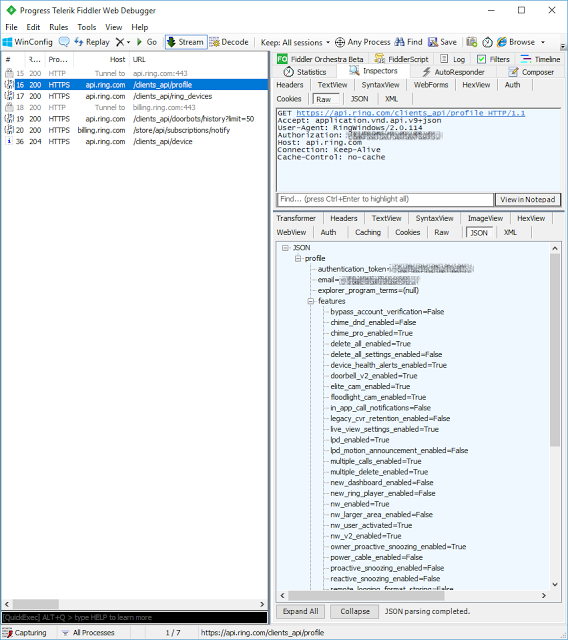Replay the selected session
568x640 pixels.
[x=92, y=42]
